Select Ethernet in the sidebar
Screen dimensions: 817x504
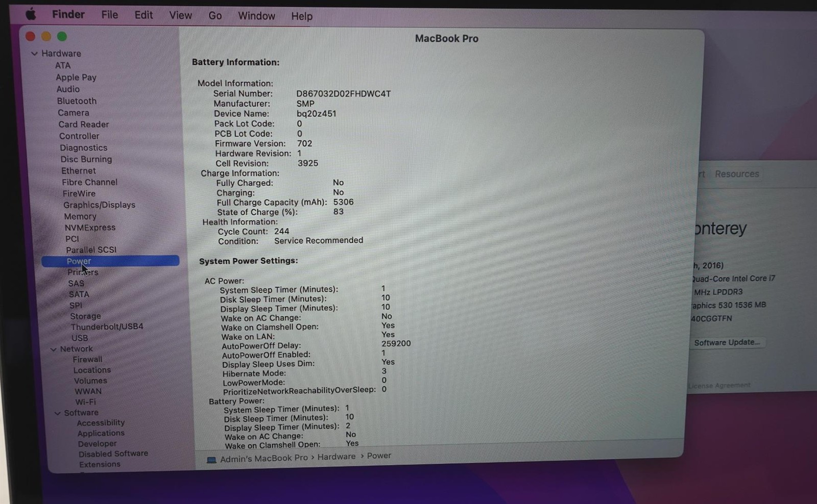tap(78, 171)
